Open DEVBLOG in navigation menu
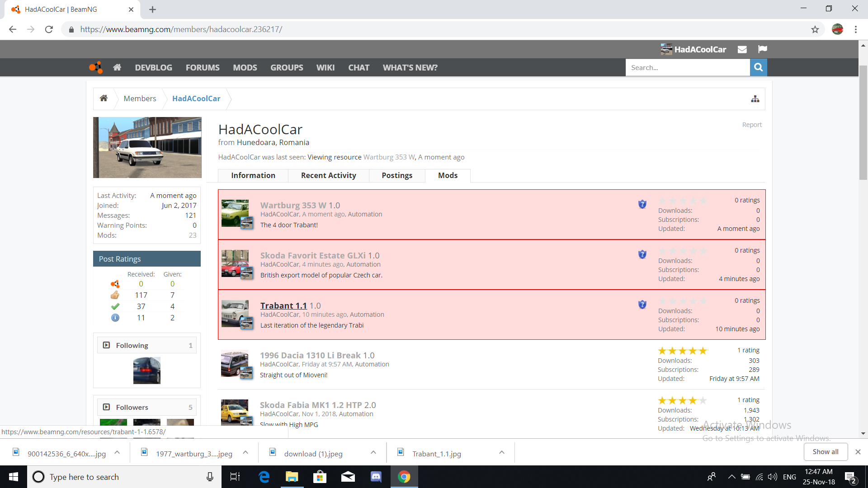The height and width of the screenshot is (488, 868). coord(153,67)
